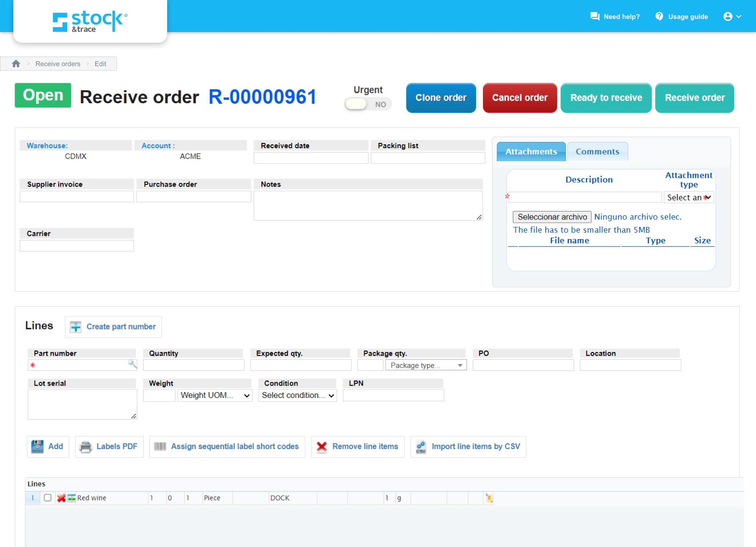
Task: Open the user account icon in header
Action: [x=729, y=16]
